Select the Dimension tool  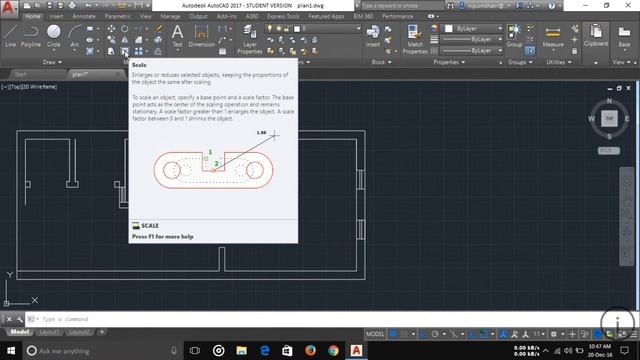[x=201, y=36]
